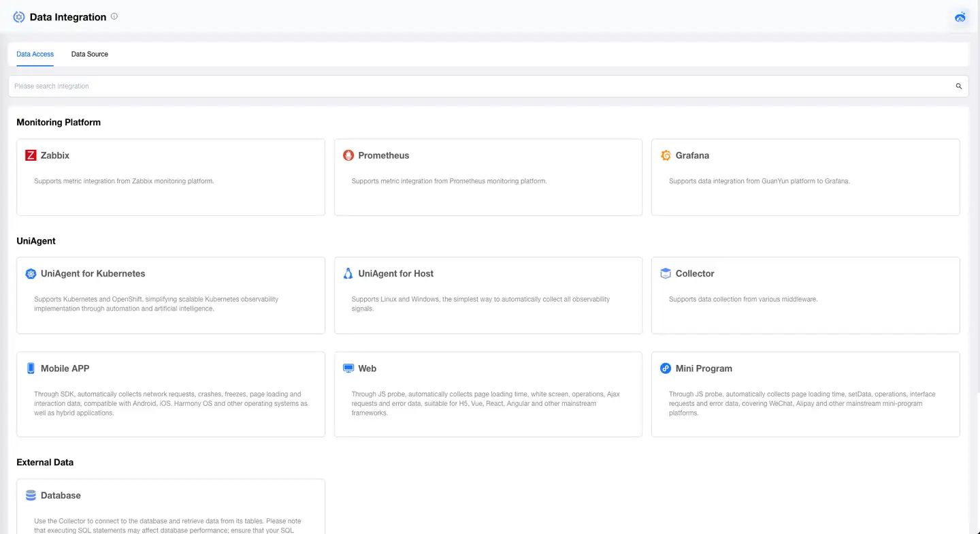The height and width of the screenshot is (534, 980).
Task: Switch to the Data Source tab
Action: (x=90, y=54)
